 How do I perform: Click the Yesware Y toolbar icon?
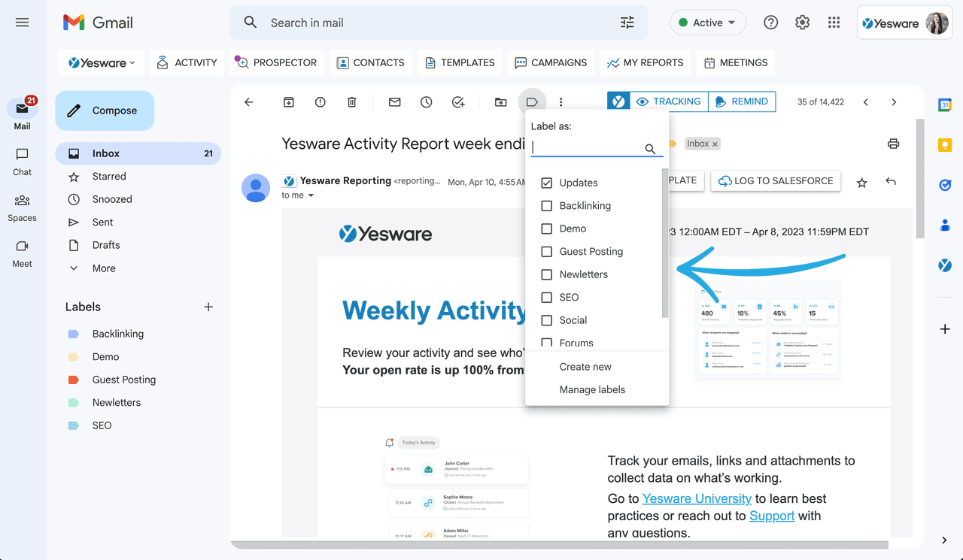pyautogui.click(x=618, y=101)
